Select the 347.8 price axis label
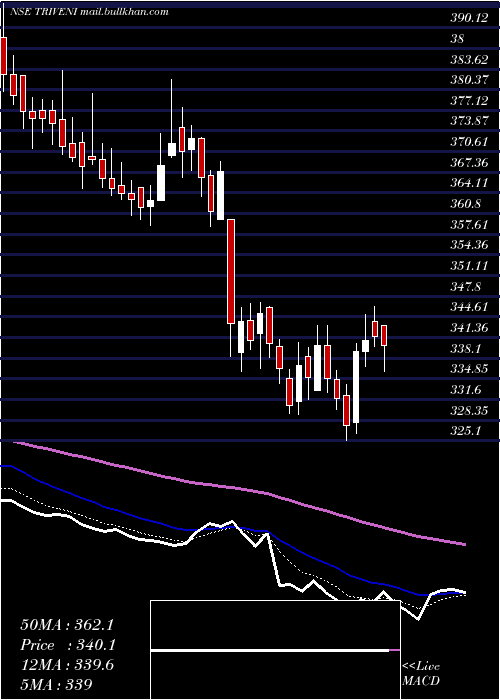 pos(466,287)
